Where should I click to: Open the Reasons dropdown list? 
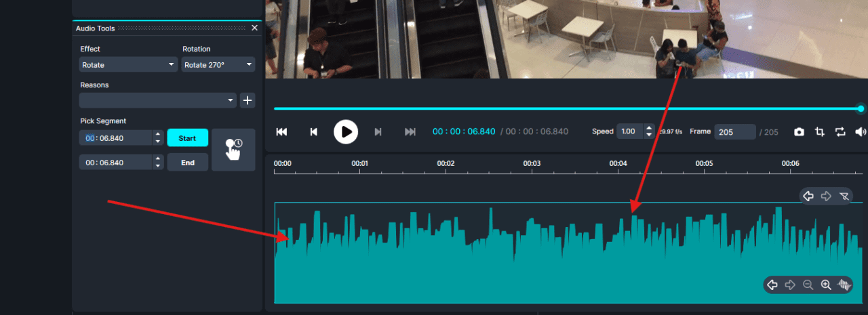coord(157,100)
